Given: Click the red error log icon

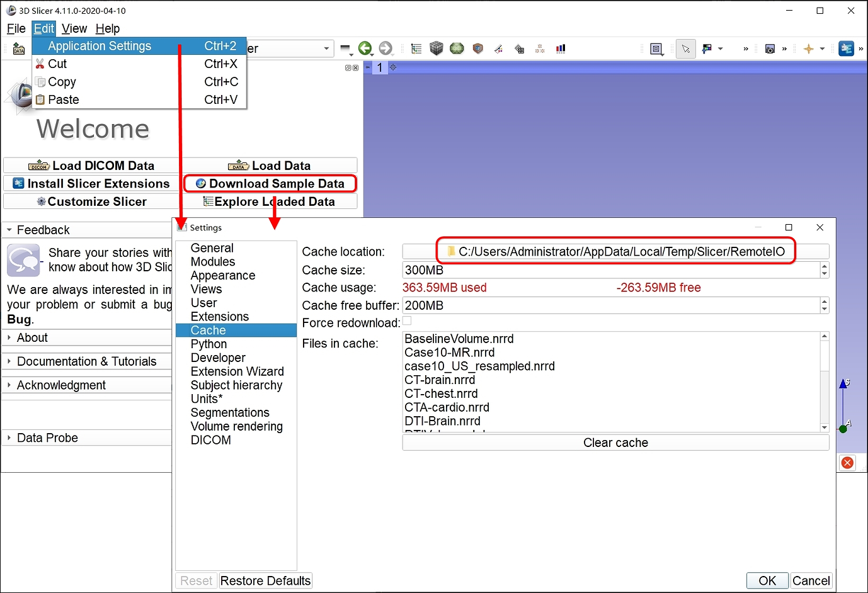Looking at the screenshot, I should click(848, 463).
